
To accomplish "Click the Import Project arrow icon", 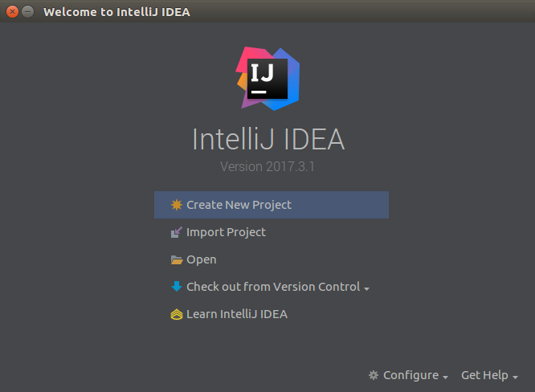I will click(177, 232).
